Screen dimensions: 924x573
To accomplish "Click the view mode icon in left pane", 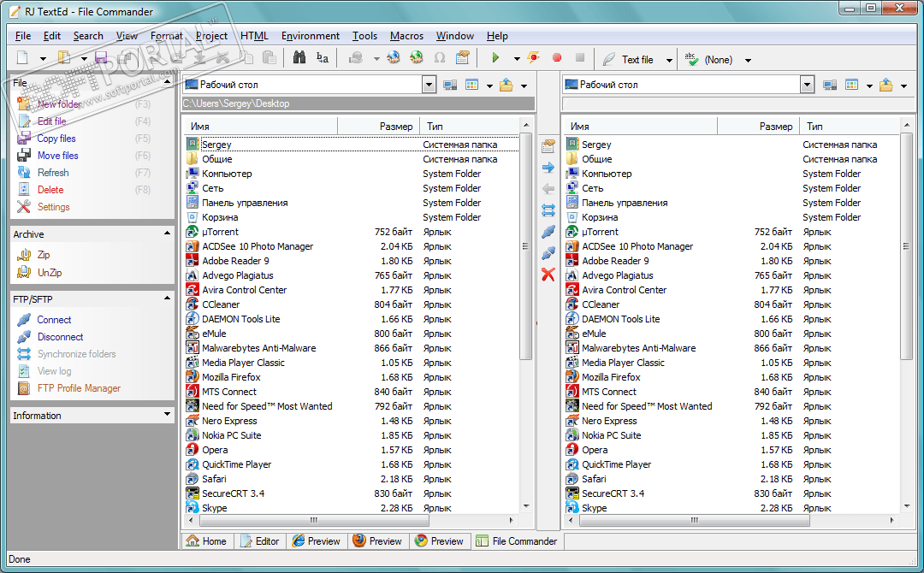I will (x=472, y=85).
